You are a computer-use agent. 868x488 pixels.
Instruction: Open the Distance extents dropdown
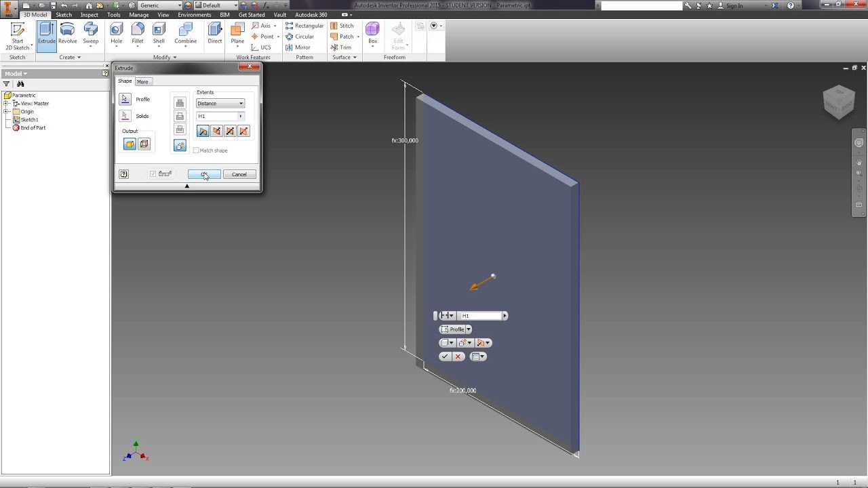click(x=220, y=103)
